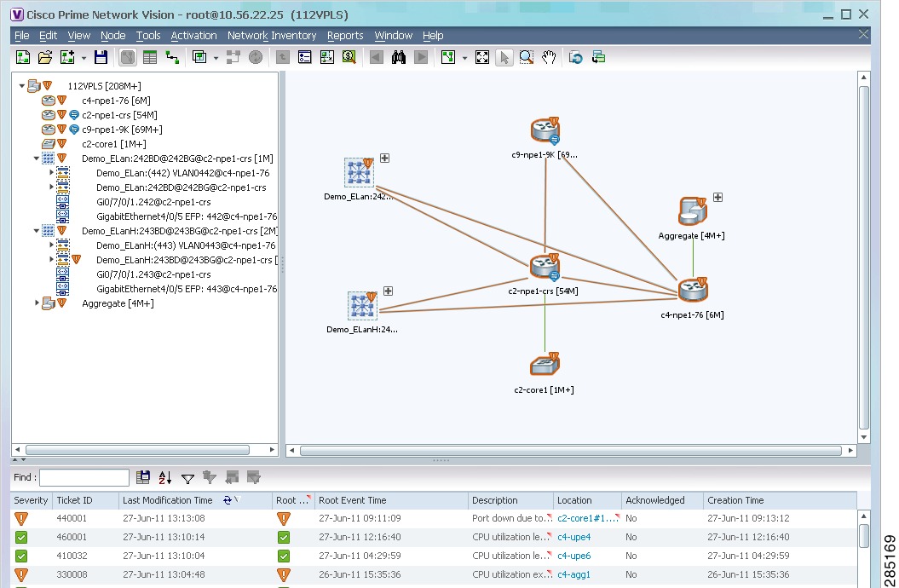The width and height of the screenshot is (899, 588).
Task: Click the overlay type toolbar icon
Action: pos(199,57)
